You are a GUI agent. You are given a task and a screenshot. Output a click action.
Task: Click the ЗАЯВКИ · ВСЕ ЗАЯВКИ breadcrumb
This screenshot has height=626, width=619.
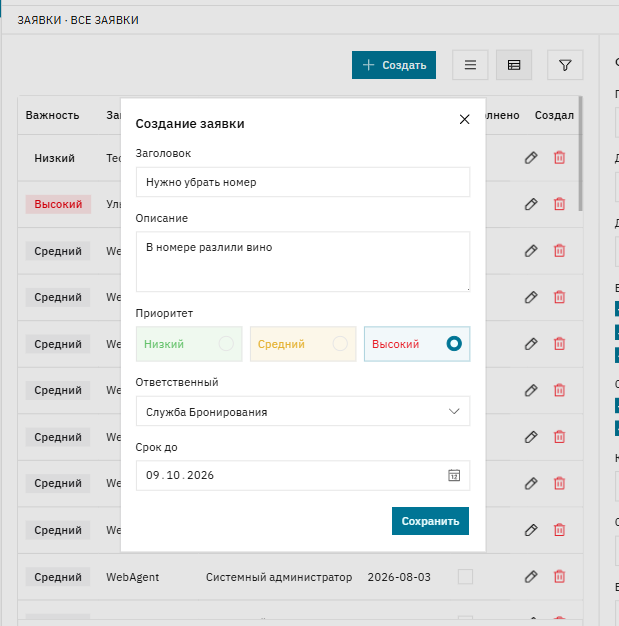(x=78, y=20)
